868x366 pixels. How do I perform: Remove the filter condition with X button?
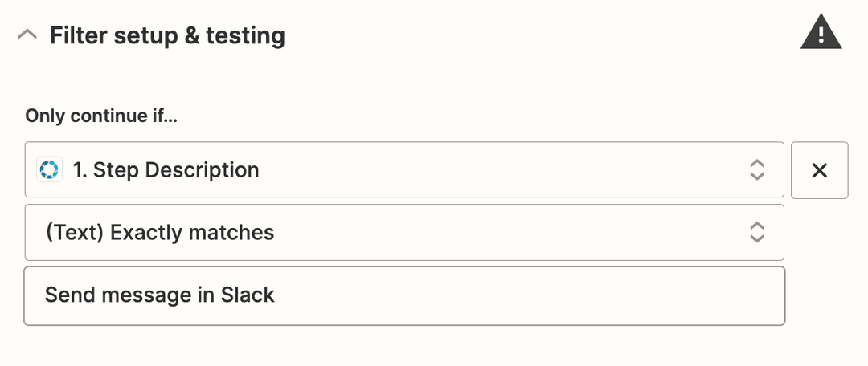pyautogui.click(x=819, y=170)
